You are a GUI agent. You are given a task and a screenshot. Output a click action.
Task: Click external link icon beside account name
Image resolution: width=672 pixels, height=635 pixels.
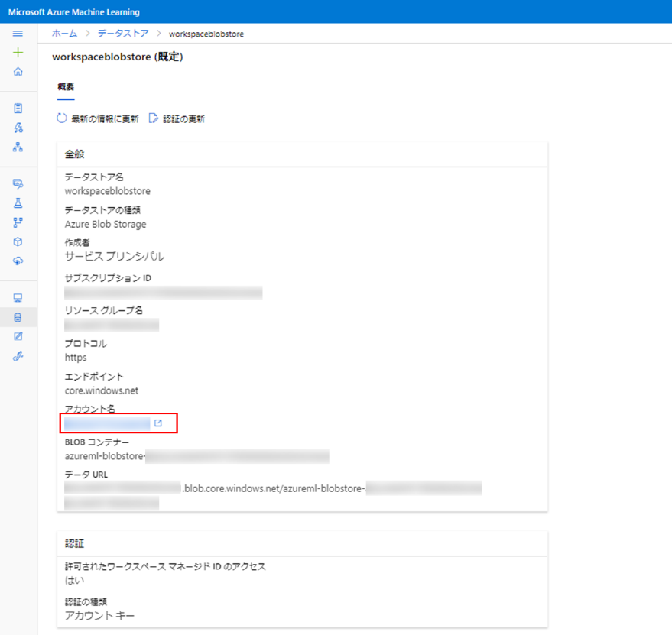(x=158, y=423)
